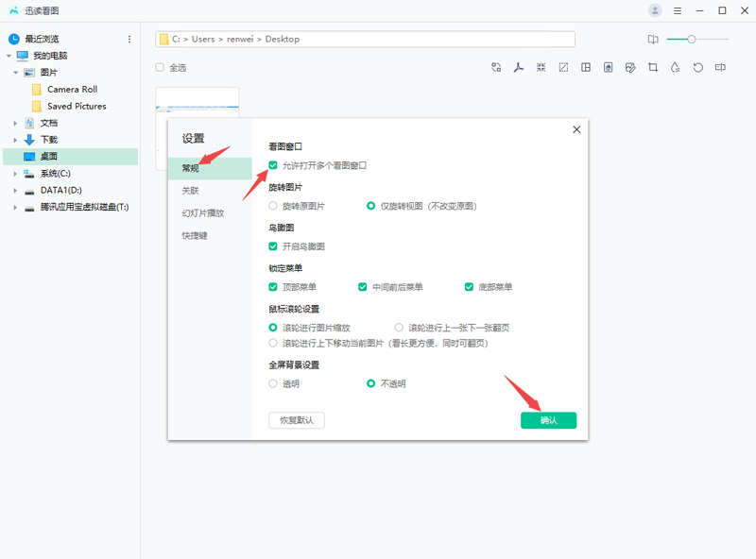Select the image compression icon

coord(541,68)
